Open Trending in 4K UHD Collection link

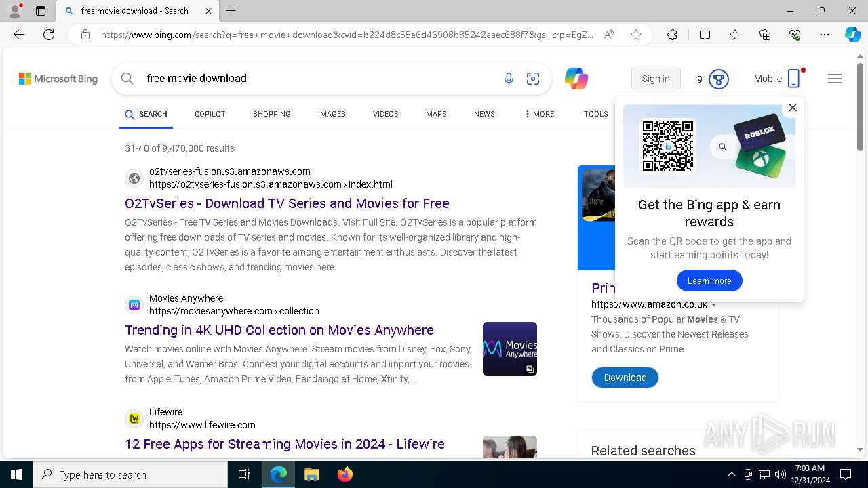279,330
